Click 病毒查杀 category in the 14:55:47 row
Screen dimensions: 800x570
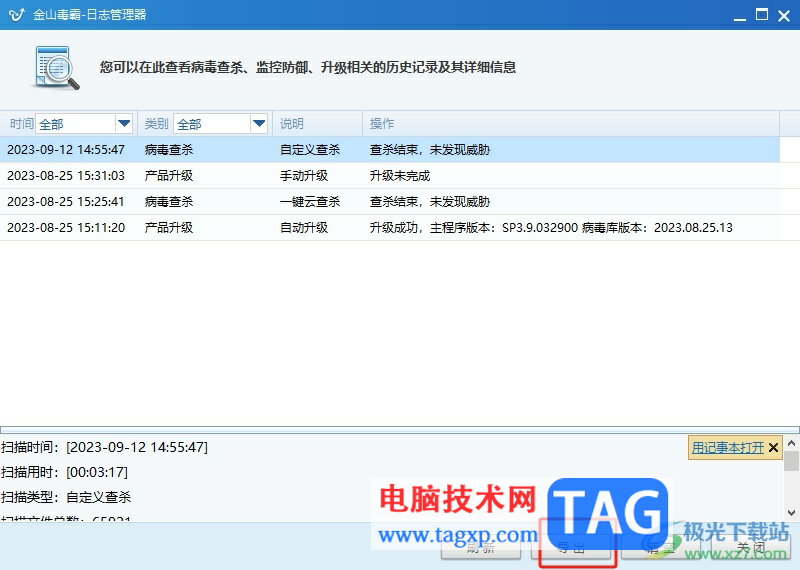click(x=169, y=150)
